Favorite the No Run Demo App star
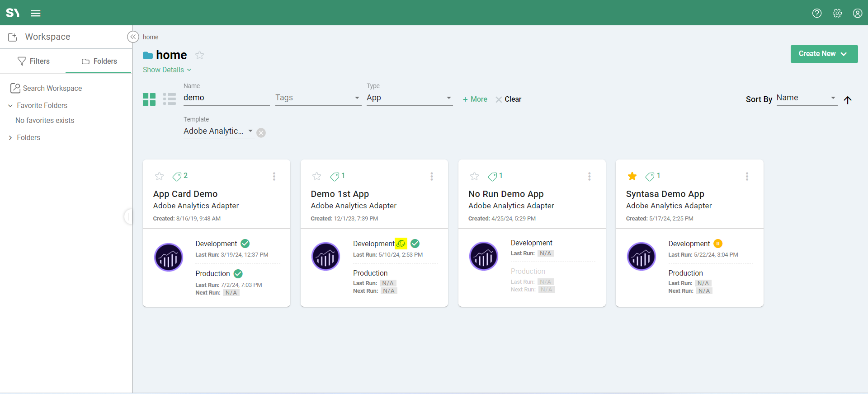Viewport: 868px width, 394px height. click(474, 176)
